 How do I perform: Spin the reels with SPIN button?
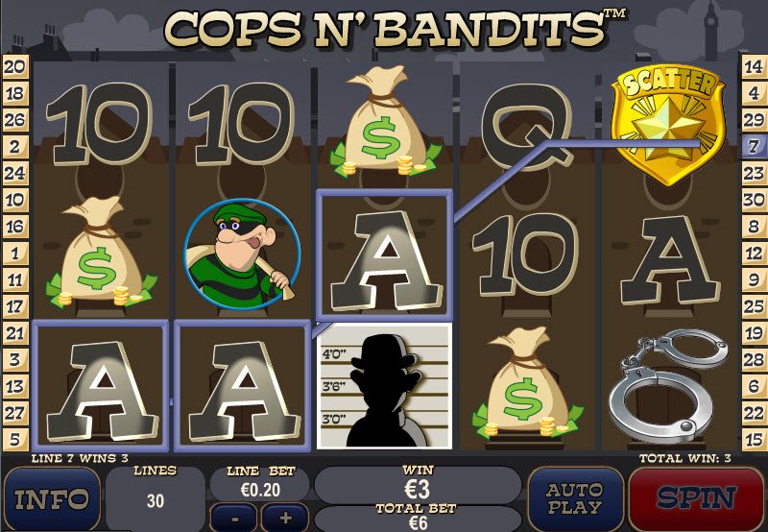tap(696, 498)
